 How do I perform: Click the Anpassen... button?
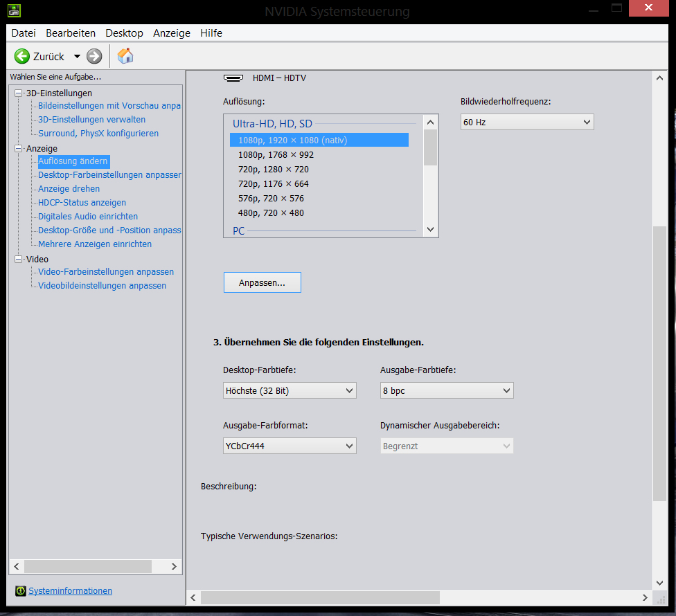point(262,282)
